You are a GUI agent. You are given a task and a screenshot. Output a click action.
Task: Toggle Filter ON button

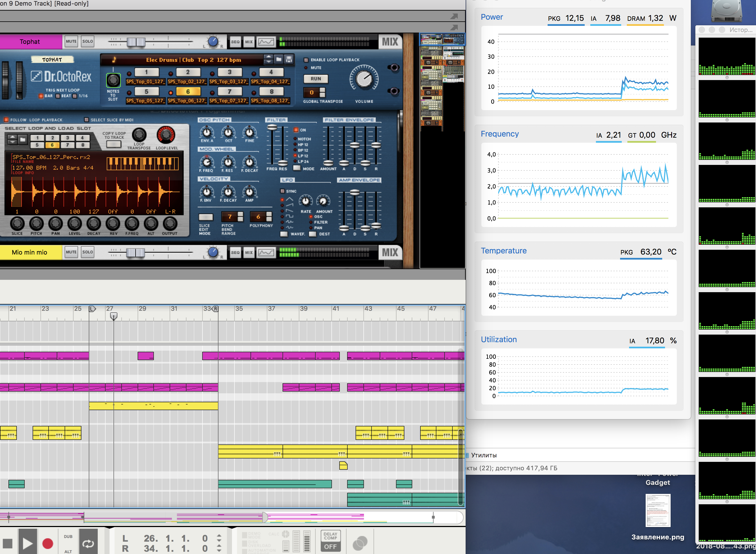(296, 130)
